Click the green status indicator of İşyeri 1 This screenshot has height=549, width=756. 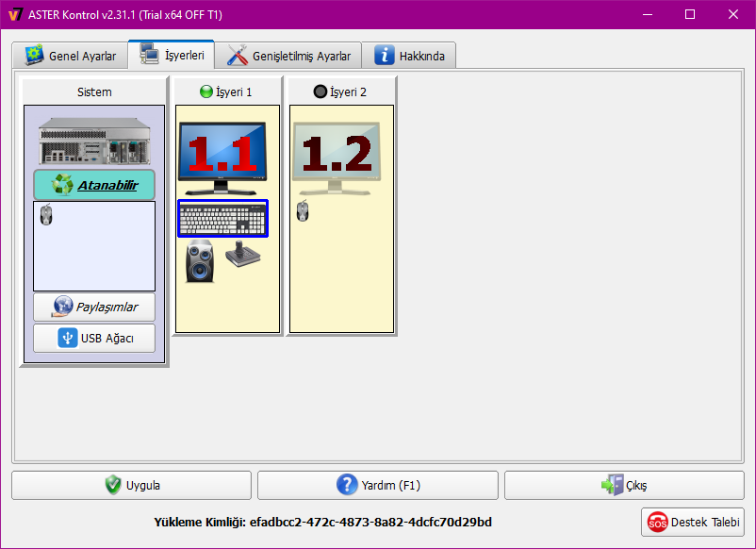(205, 91)
